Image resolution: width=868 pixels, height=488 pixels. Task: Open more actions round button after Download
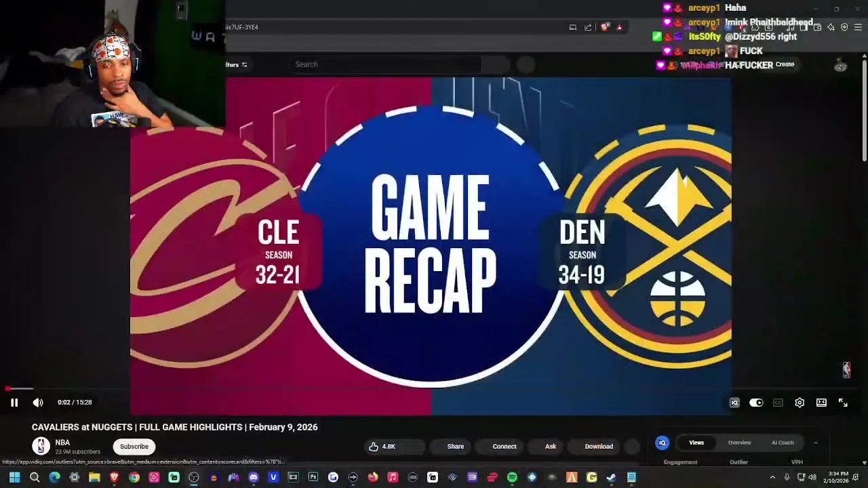632,446
